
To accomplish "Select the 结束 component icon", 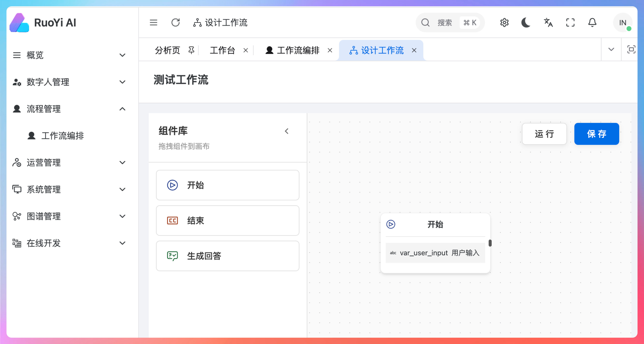I will click(x=173, y=220).
